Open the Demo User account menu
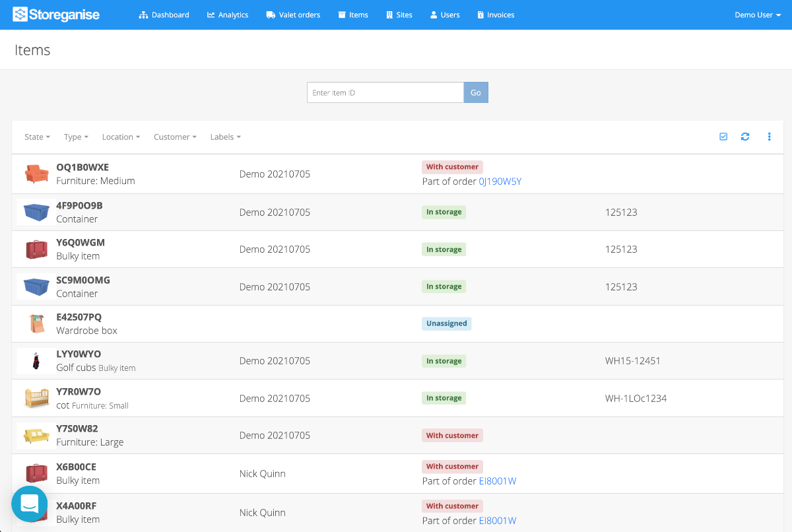Viewport: 792px width, 532px height. 758,15
